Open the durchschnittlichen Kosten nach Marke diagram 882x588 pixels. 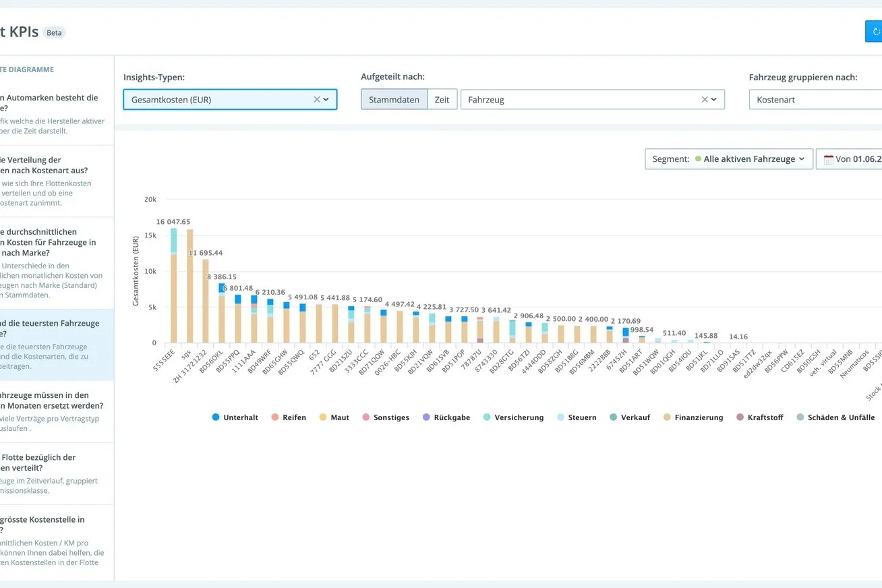(x=57, y=263)
